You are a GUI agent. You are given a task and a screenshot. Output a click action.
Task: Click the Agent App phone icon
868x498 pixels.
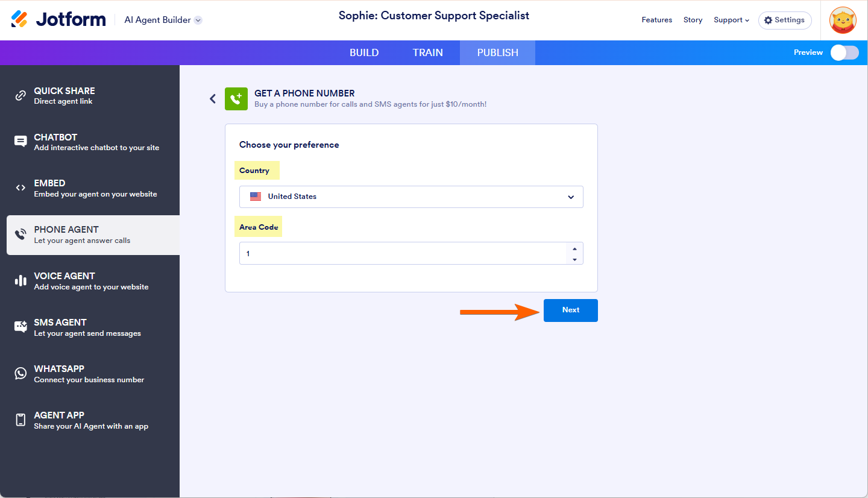[x=20, y=420]
